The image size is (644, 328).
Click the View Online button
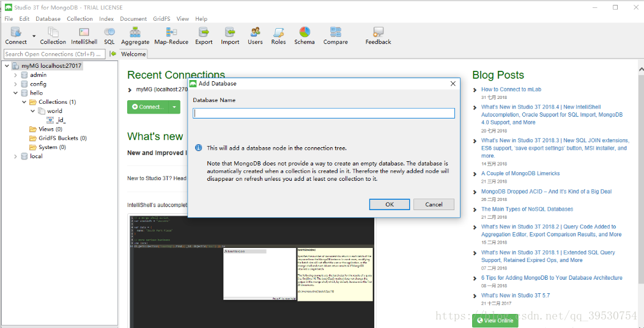coord(495,320)
